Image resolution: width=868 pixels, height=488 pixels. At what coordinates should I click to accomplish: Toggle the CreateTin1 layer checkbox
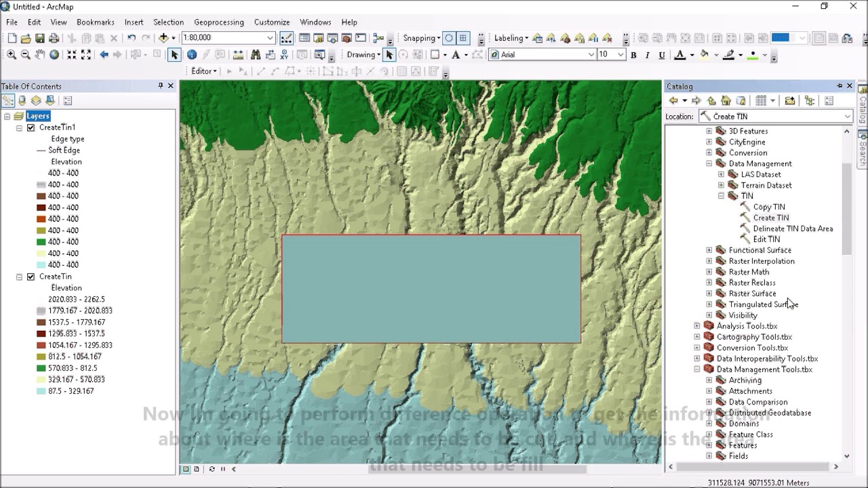pos(31,127)
